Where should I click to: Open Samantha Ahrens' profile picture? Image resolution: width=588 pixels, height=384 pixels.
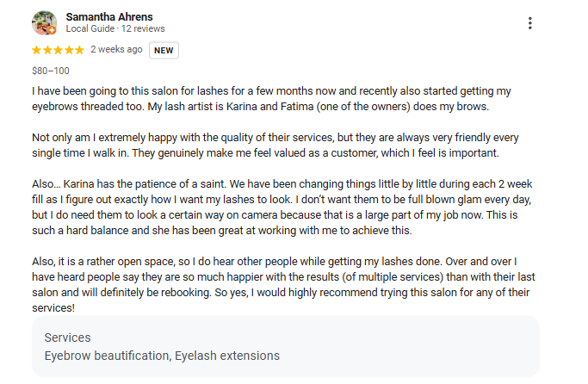(x=44, y=23)
